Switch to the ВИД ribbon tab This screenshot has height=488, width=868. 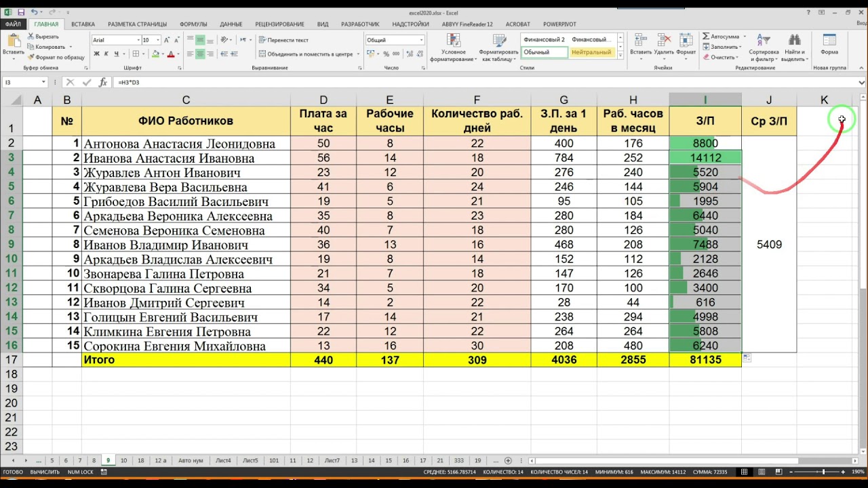[323, 24]
